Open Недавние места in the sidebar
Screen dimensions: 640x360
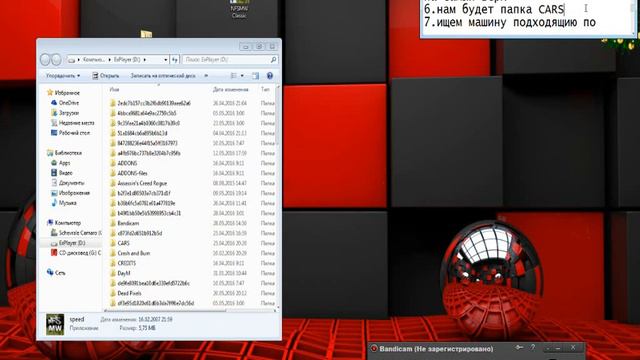click(x=72, y=123)
